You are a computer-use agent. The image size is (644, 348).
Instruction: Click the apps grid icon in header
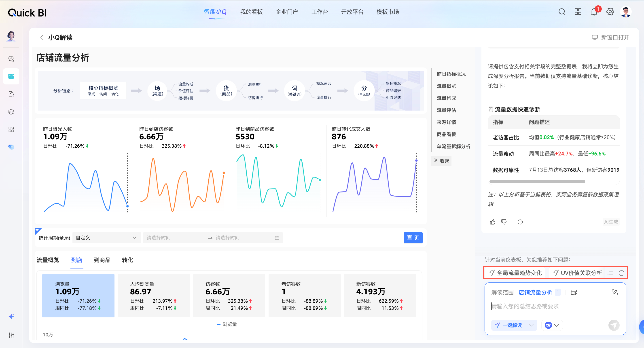point(578,12)
